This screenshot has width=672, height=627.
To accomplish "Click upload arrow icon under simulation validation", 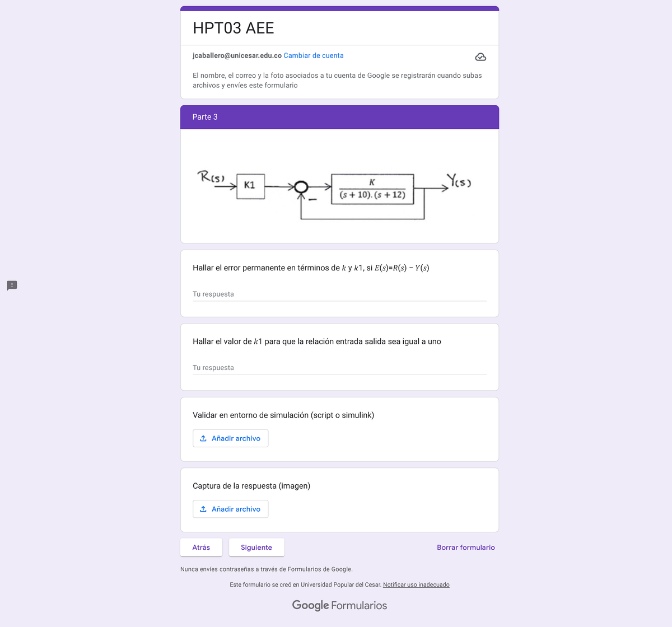I will (203, 438).
